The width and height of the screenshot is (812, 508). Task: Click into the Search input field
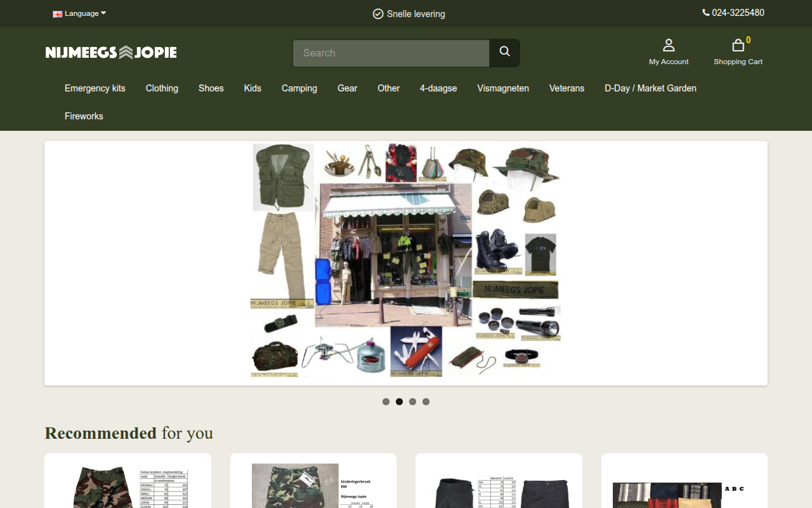pyautogui.click(x=391, y=53)
